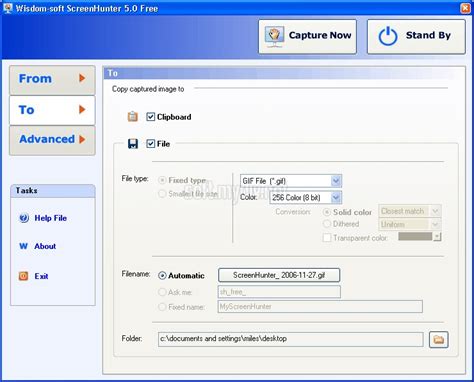The height and width of the screenshot is (382, 474).
Task: Click the browse folder icon button
Action: pos(439,340)
